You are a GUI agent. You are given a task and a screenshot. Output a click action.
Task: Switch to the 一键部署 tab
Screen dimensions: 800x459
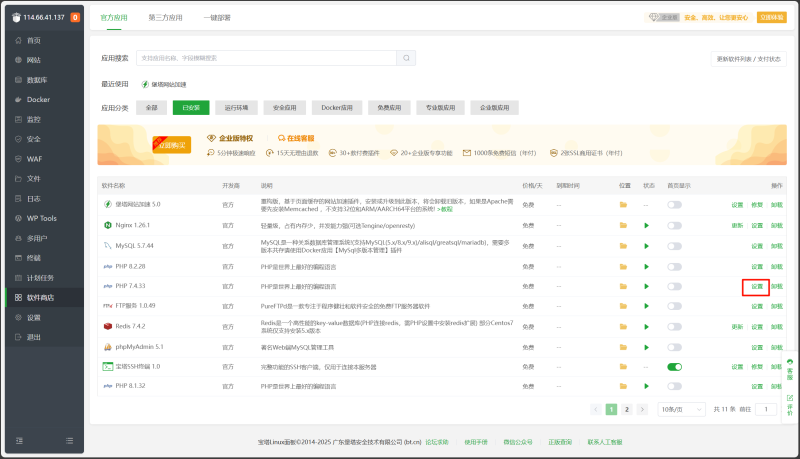point(217,17)
